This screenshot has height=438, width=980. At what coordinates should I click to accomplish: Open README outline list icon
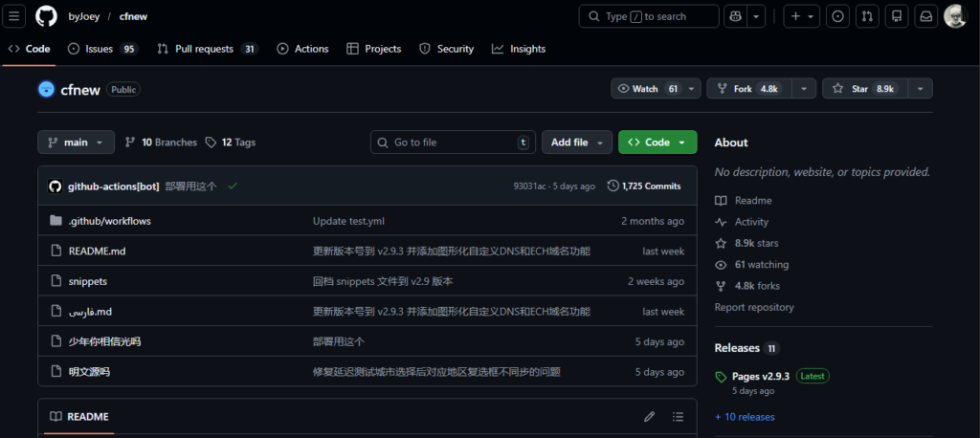click(679, 417)
